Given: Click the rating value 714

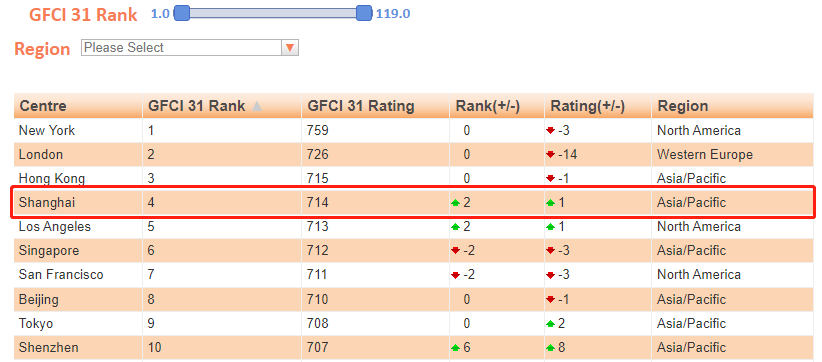Looking at the screenshot, I should coord(318,202).
